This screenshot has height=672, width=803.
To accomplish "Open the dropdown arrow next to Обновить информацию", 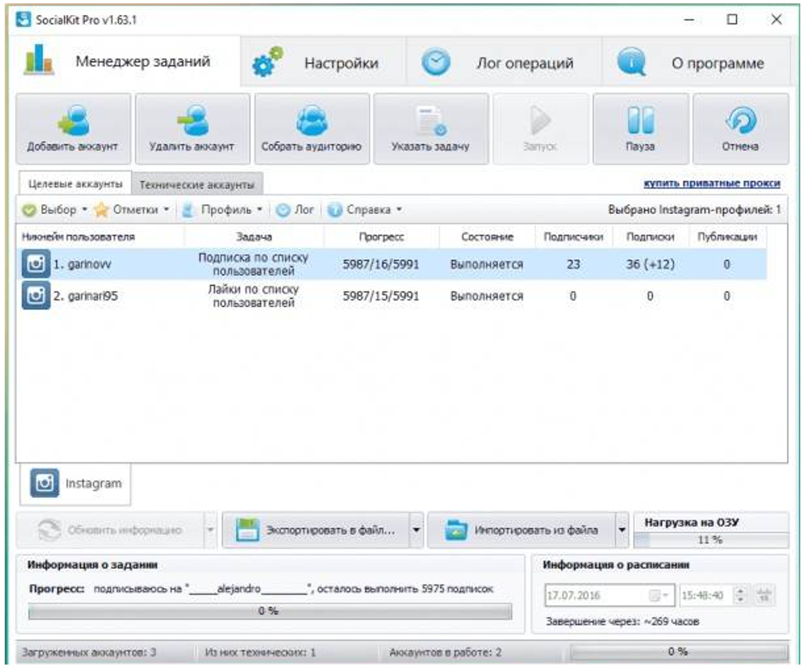I will 211,529.
